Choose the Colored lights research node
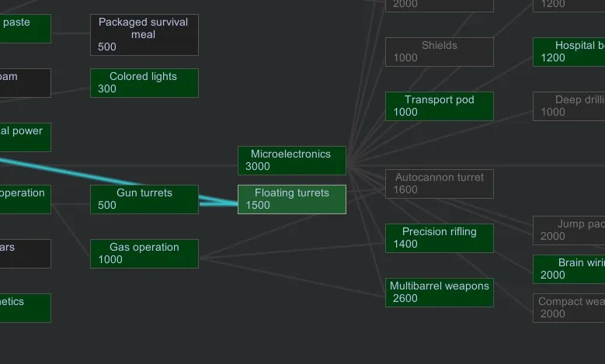This screenshot has height=364, width=605. 144,83
